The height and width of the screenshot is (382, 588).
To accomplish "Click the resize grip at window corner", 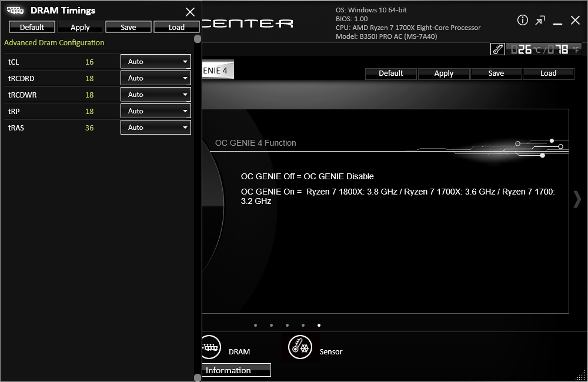I will 581,376.
